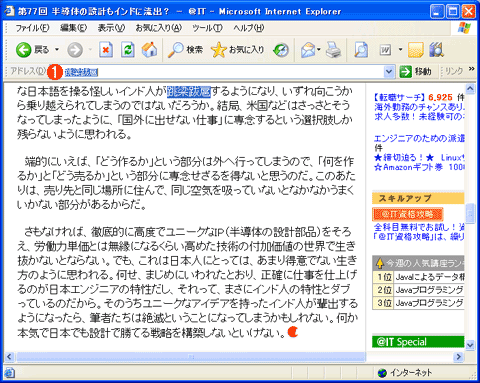This screenshot has width=480, height=383.
Task: Open the Mail button dropdown arrow
Action: point(319,50)
